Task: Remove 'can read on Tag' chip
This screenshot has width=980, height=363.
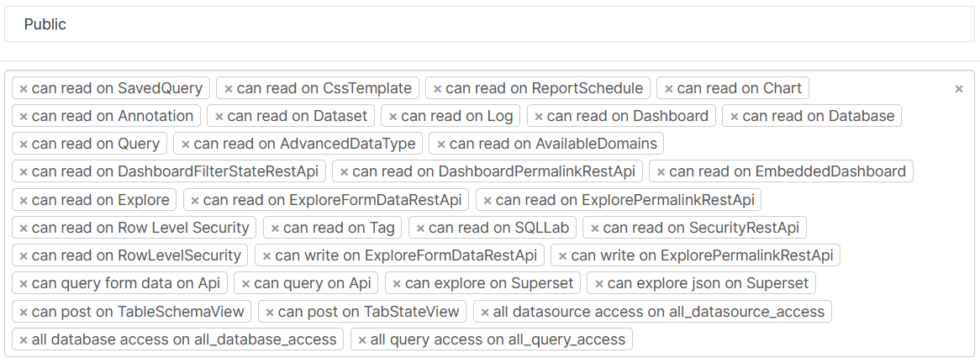Action: pyautogui.click(x=275, y=228)
